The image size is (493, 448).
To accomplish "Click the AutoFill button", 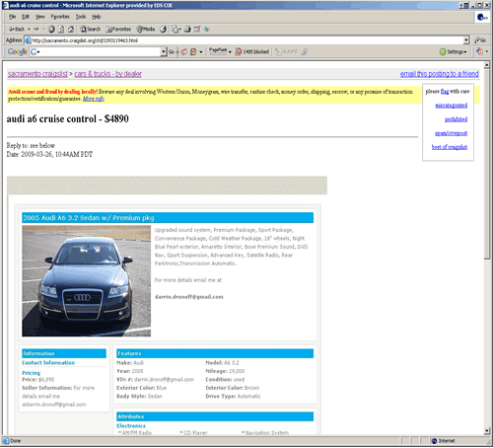I will 286,51.
